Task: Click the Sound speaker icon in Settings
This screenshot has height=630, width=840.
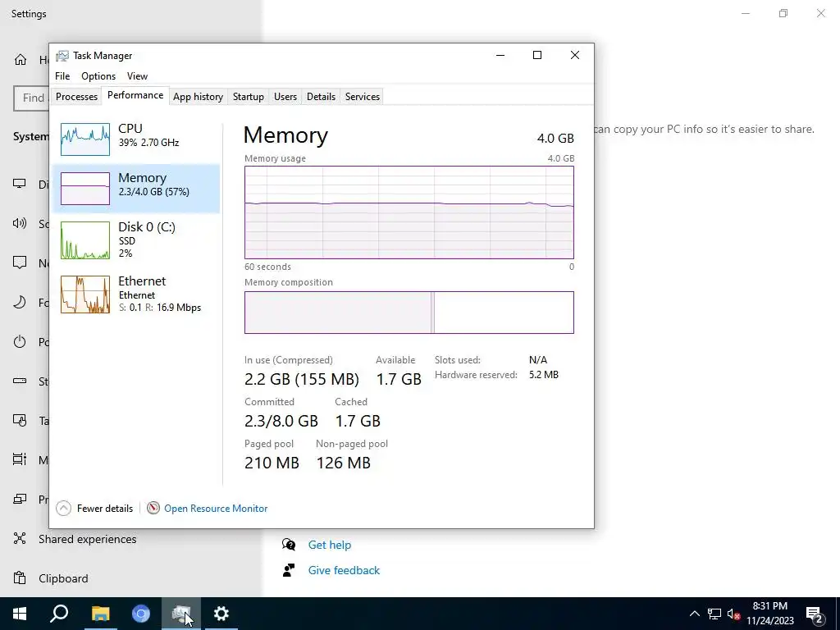Action: pos(20,223)
